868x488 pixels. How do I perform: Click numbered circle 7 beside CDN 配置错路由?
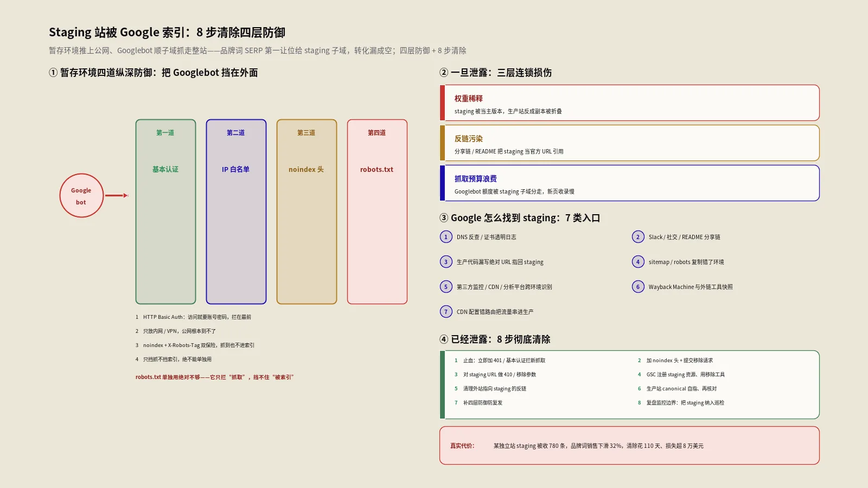click(x=446, y=312)
